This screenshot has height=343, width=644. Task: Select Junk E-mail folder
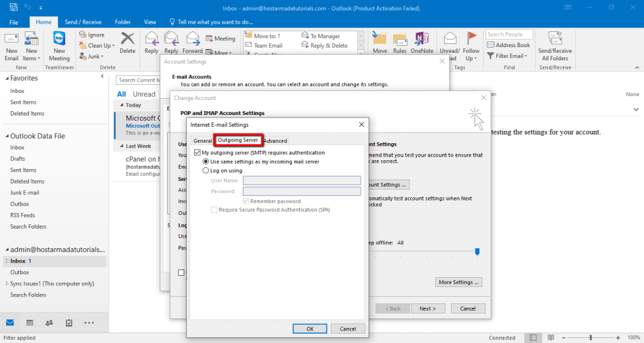coord(25,192)
